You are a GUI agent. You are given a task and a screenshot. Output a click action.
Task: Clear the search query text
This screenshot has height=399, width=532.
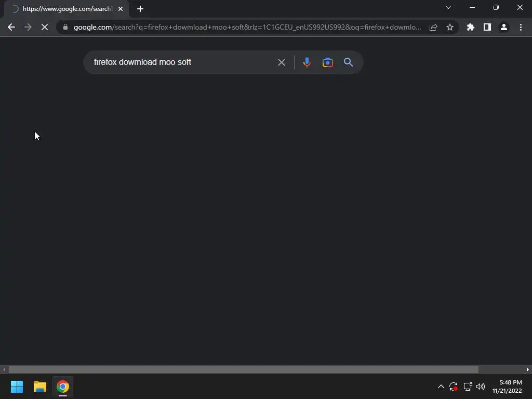[282, 62]
